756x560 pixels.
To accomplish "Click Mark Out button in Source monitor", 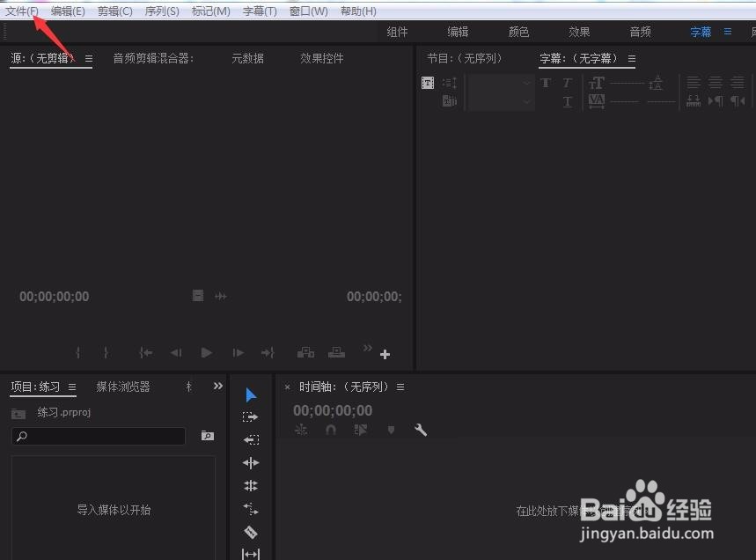I will 106,353.
